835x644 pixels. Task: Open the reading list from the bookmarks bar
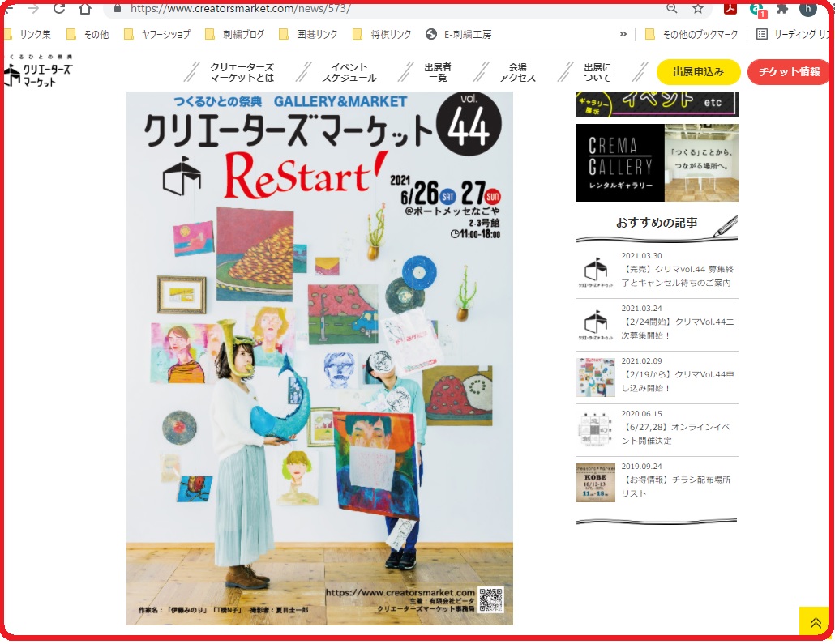794,35
